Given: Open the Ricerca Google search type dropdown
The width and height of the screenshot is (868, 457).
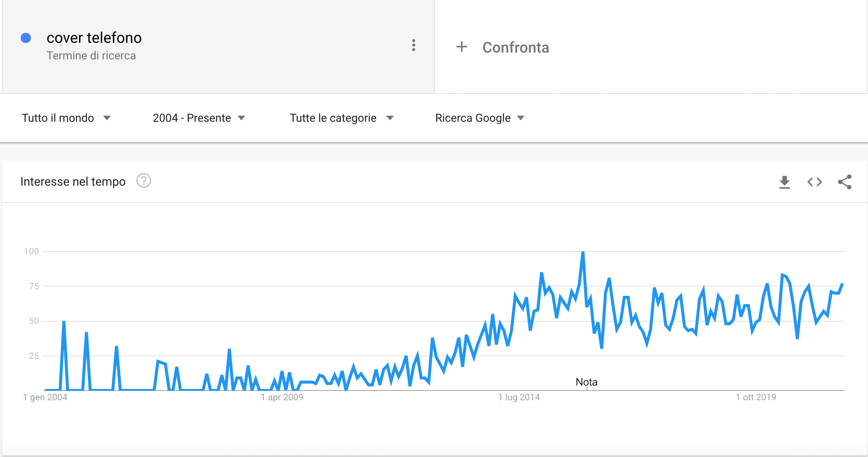Looking at the screenshot, I should click(x=479, y=118).
